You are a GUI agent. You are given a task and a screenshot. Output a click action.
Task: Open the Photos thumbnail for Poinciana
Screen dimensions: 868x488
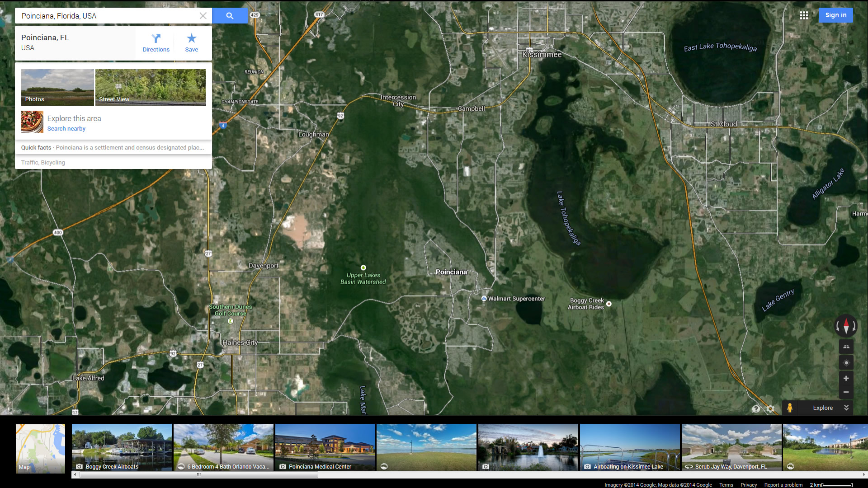pos(57,87)
